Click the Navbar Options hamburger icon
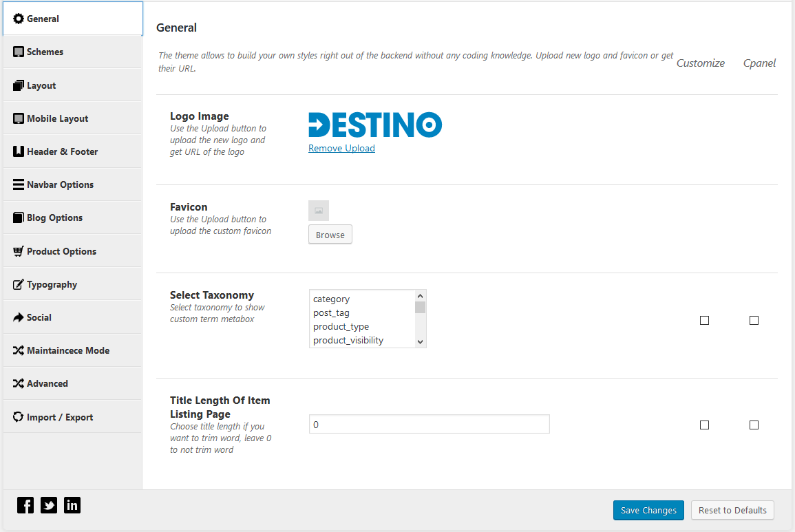This screenshot has height=532, width=795. click(x=19, y=184)
